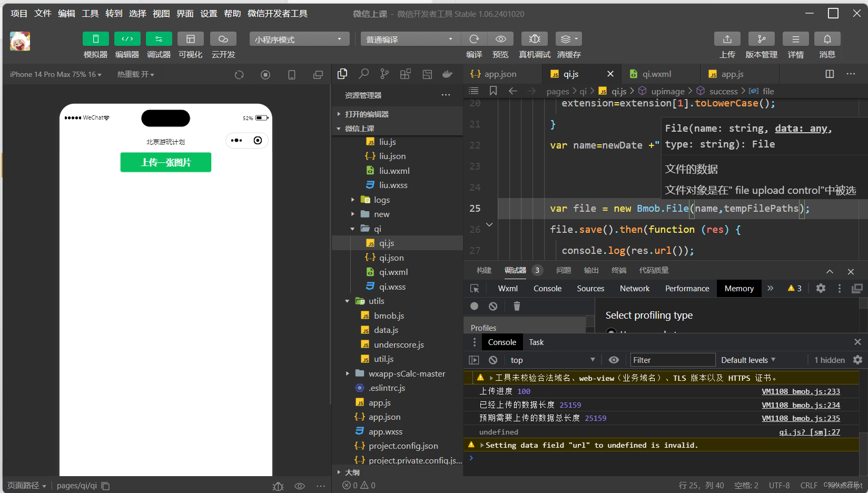Open the 文件 menu

(43, 14)
